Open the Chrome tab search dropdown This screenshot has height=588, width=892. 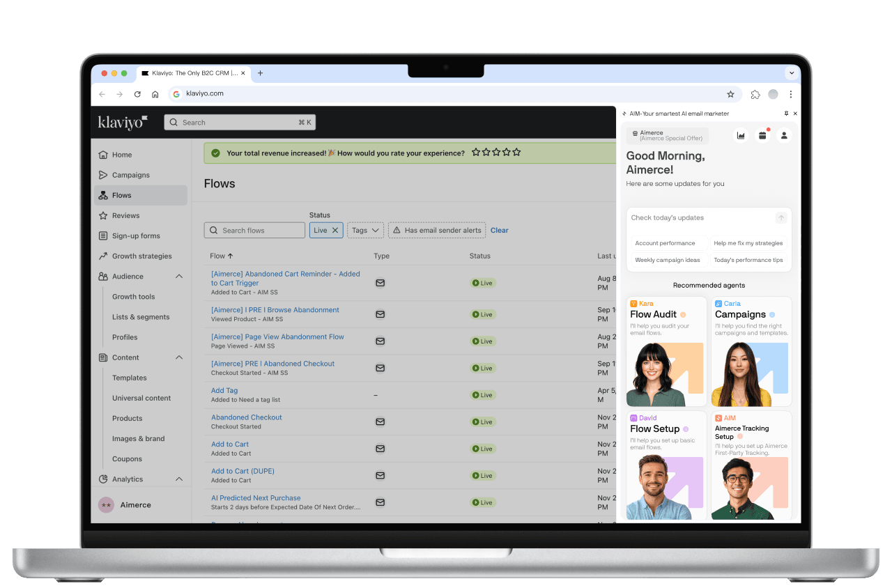pos(791,73)
